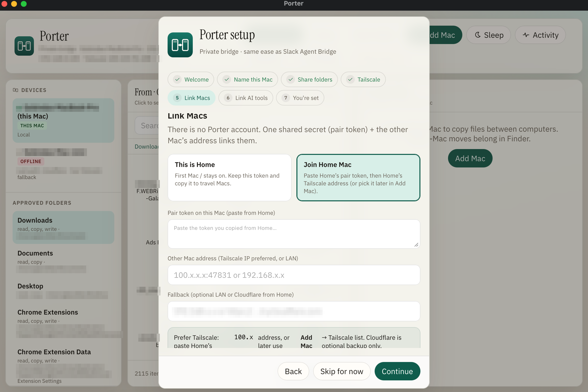Click Skip for now
The height and width of the screenshot is (392, 588).
[x=341, y=371]
